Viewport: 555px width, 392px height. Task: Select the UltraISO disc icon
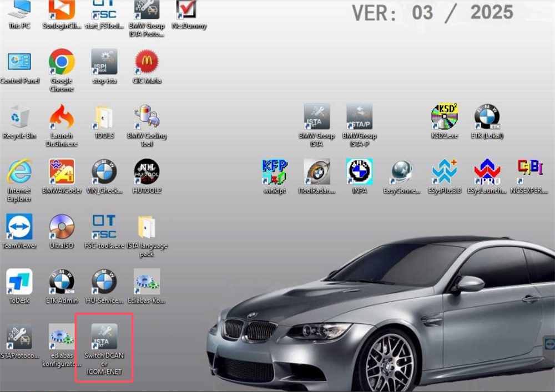pyautogui.click(x=62, y=226)
